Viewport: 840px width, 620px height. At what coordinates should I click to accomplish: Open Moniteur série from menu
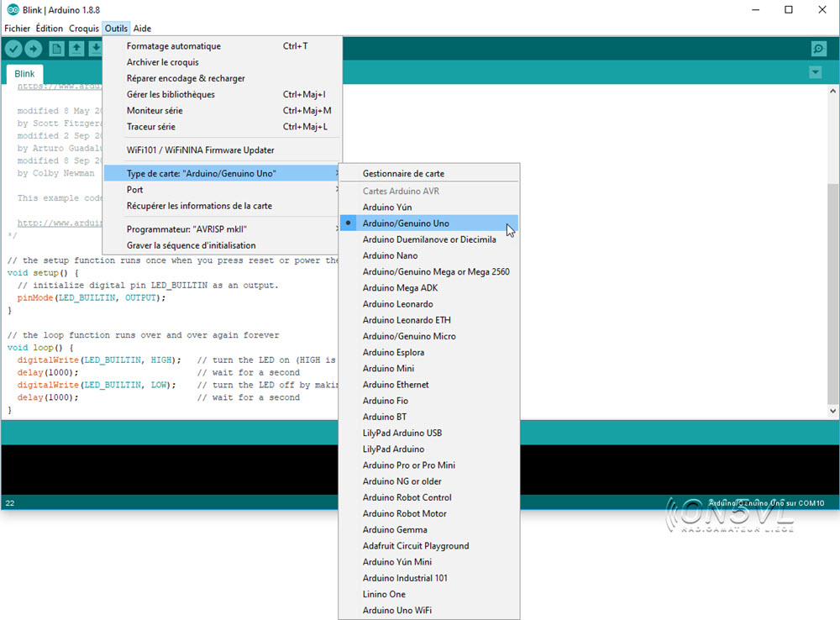(223, 110)
